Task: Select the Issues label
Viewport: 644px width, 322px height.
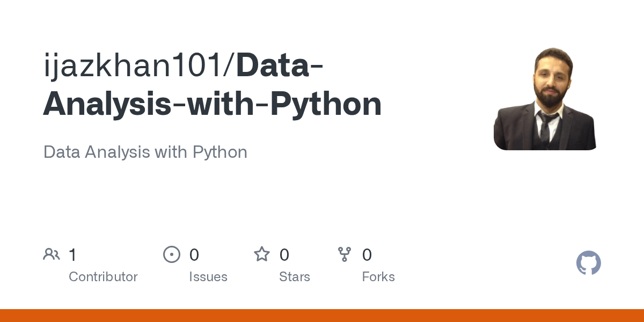Action: coord(208,277)
